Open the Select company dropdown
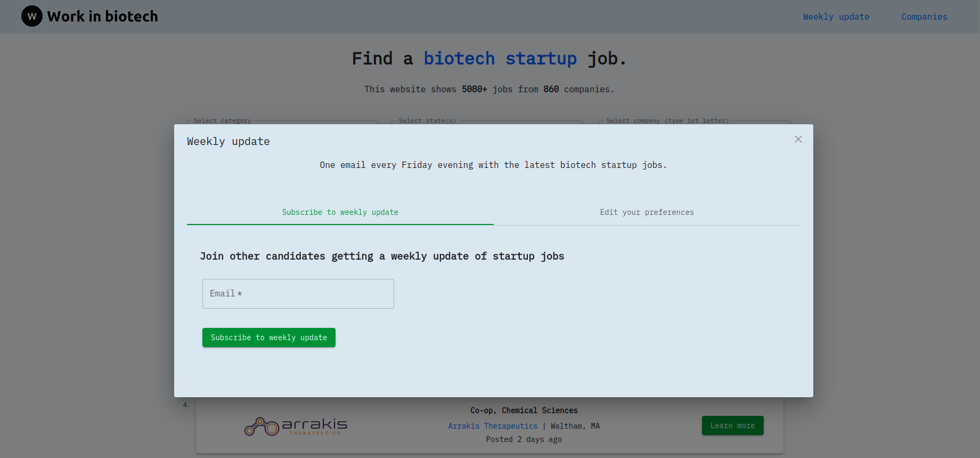Screen dimensions: 980x458 click(695, 122)
